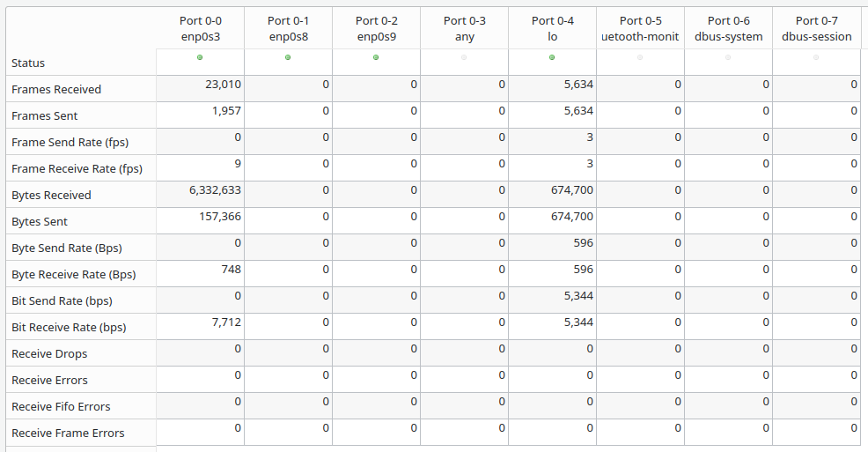868x452 pixels.
Task: Click the 6,332,633 bytes received cell
Action: (213, 190)
